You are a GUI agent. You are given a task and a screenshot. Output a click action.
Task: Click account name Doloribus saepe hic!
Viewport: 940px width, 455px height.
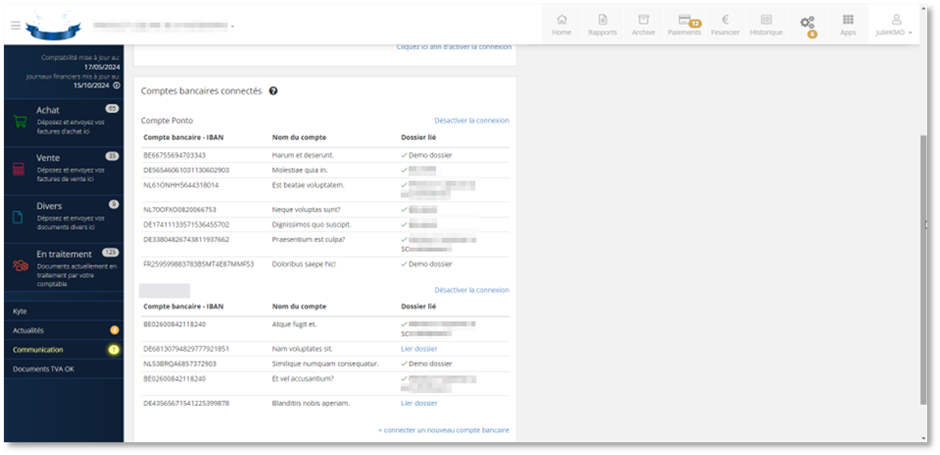(x=305, y=264)
